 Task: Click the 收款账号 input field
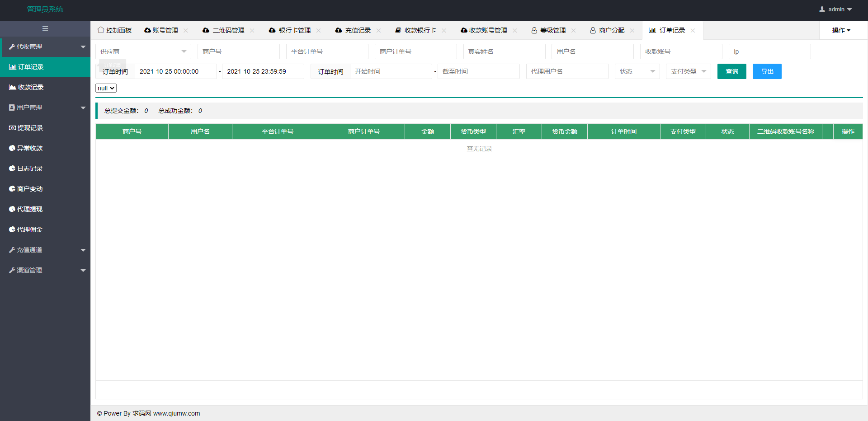(x=681, y=51)
